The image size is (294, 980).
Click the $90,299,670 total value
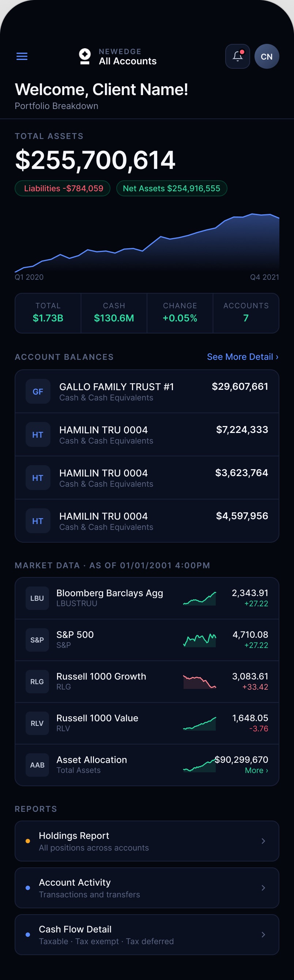(x=241, y=760)
